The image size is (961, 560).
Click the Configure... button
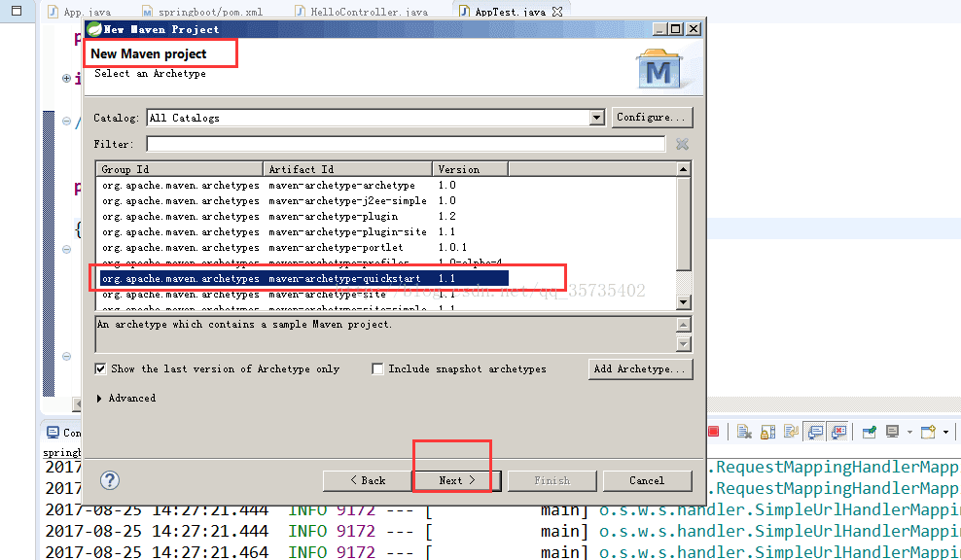point(652,117)
